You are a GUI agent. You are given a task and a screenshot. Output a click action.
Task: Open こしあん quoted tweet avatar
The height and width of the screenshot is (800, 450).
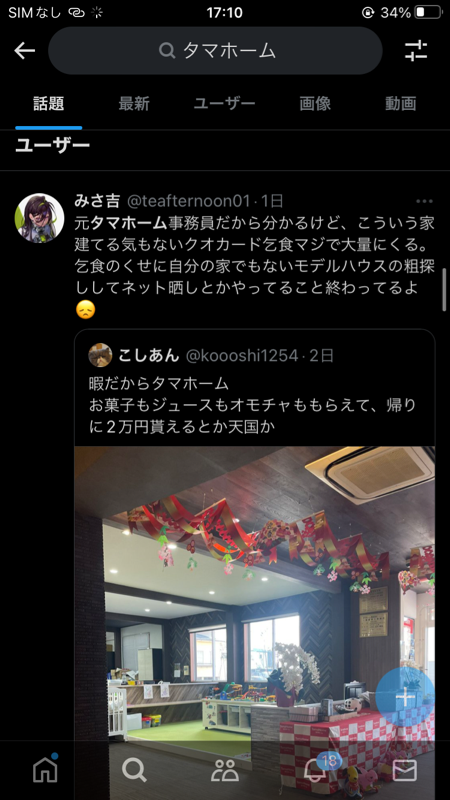click(100, 355)
